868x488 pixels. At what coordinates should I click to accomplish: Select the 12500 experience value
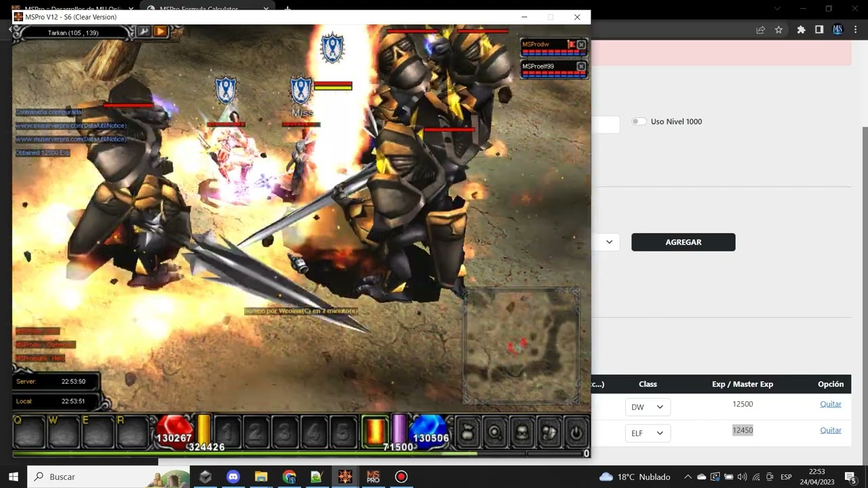(x=743, y=404)
